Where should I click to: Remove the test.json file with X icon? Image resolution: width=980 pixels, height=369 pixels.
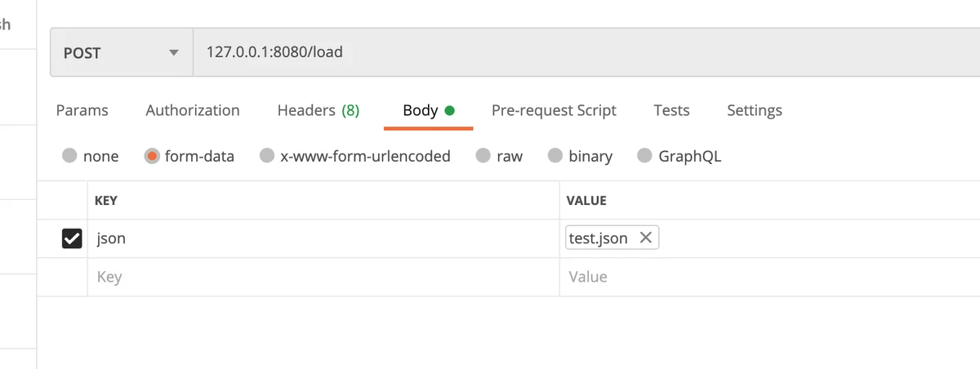point(645,238)
